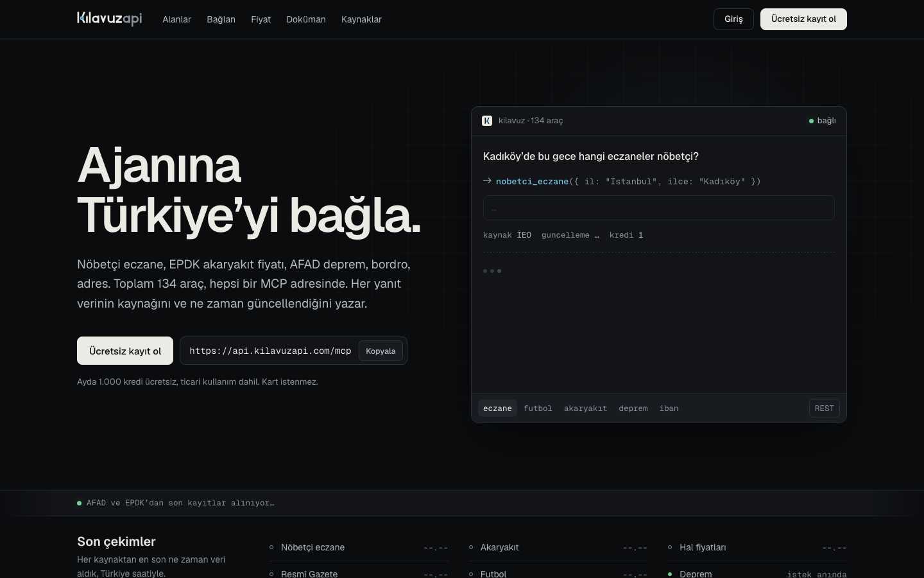Click the status dot next to Akaryakıt

click(471, 547)
